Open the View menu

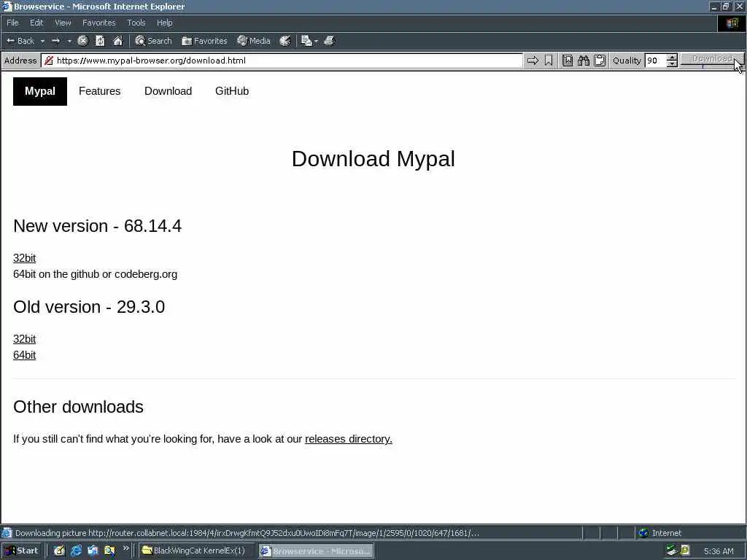pyautogui.click(x=63, y=23)
